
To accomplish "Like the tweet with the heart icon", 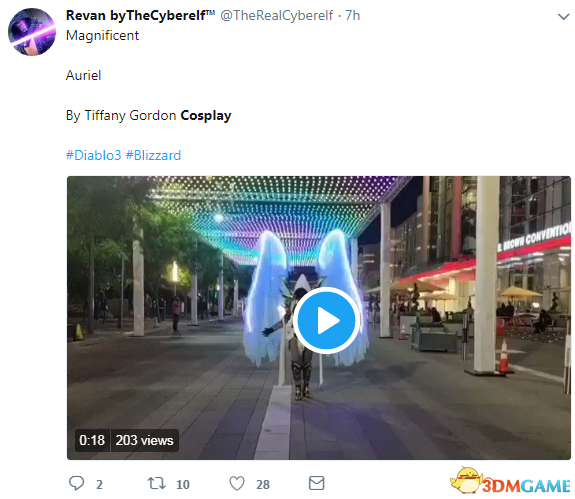I will [237, 483].
